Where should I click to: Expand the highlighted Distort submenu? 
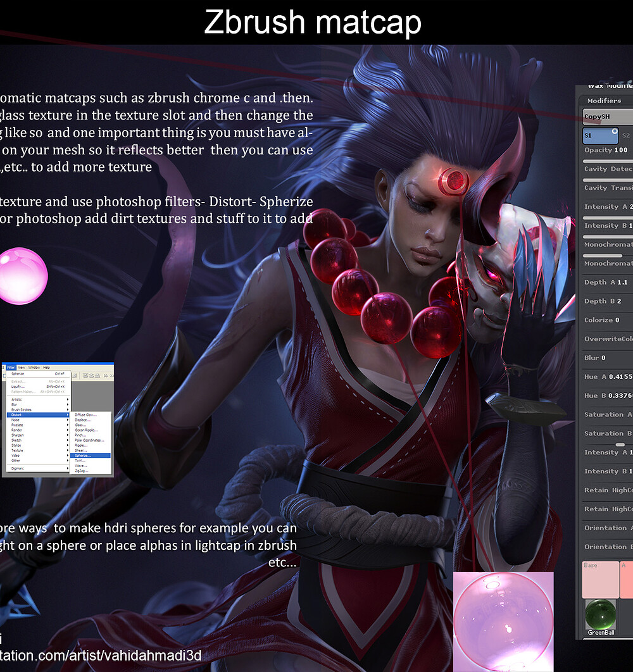[38, 415]
